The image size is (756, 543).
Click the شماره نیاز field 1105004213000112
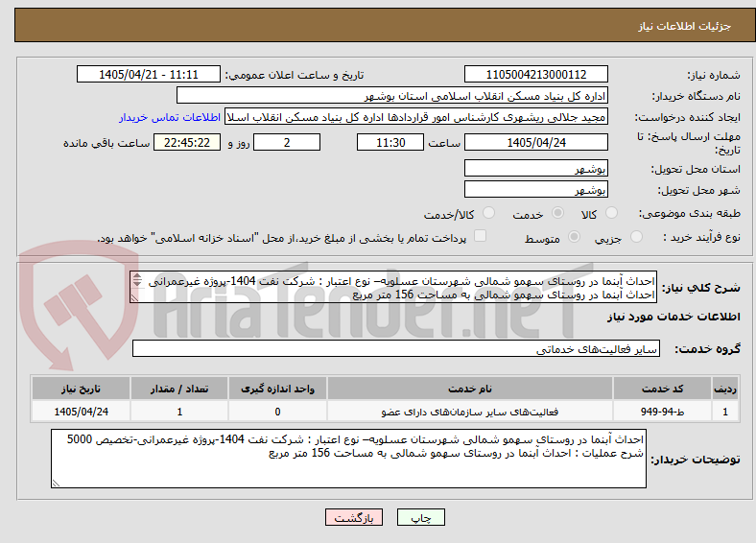[536, 74]
